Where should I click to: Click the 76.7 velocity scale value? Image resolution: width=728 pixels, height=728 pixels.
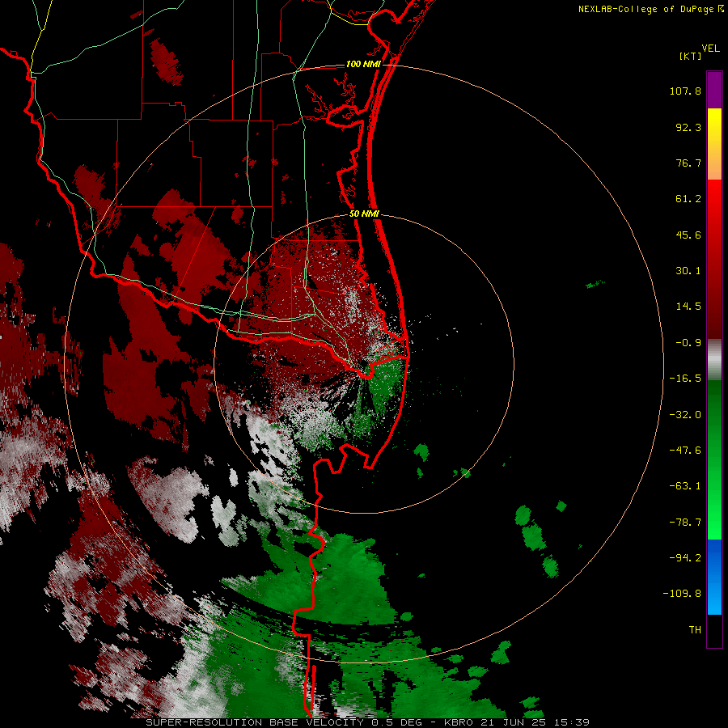pos(688,163)
